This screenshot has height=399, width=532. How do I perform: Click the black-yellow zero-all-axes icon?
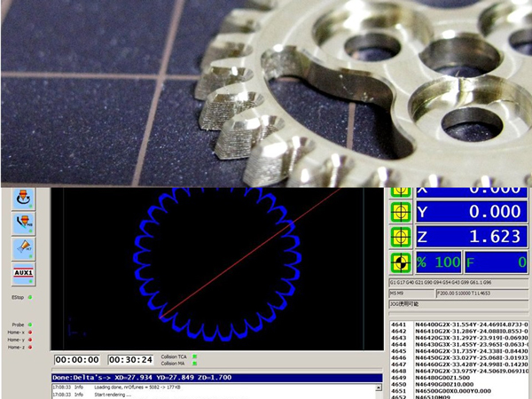pyautogui.click(x=401, y=262)
